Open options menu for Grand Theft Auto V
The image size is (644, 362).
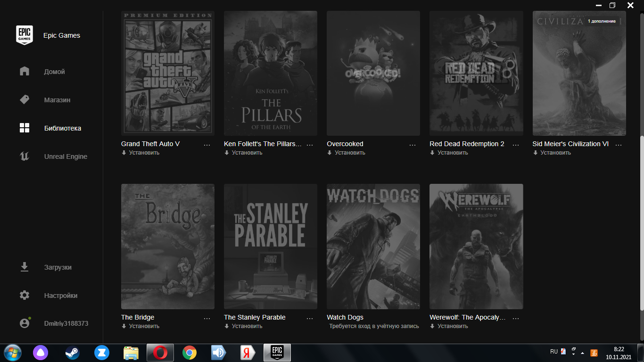click(x=207, y=145)
